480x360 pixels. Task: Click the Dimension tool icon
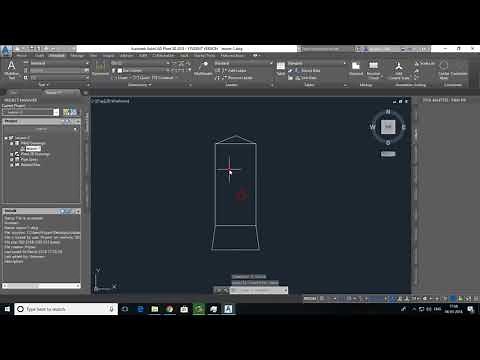click(100, 68)
